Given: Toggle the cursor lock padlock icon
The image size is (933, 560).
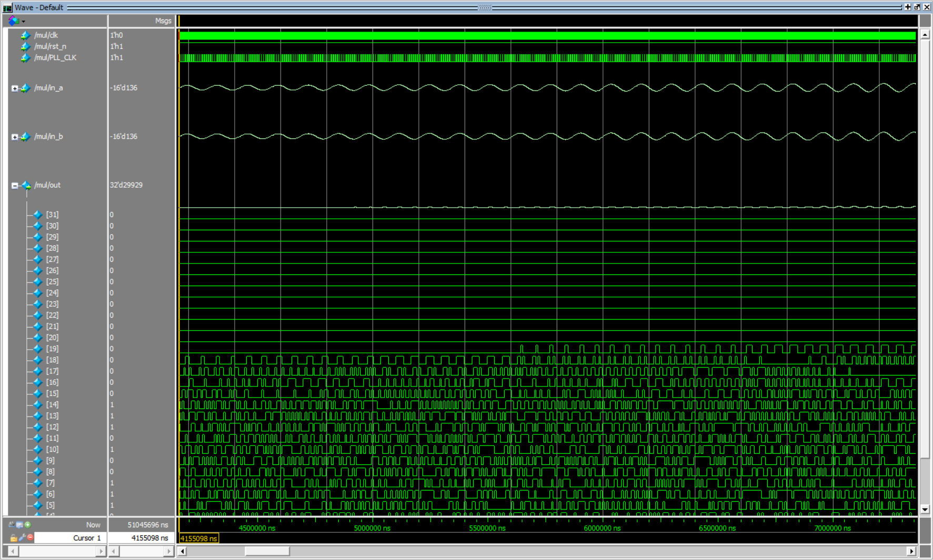Looking at the screenshot, I should [x=14, y=537].
